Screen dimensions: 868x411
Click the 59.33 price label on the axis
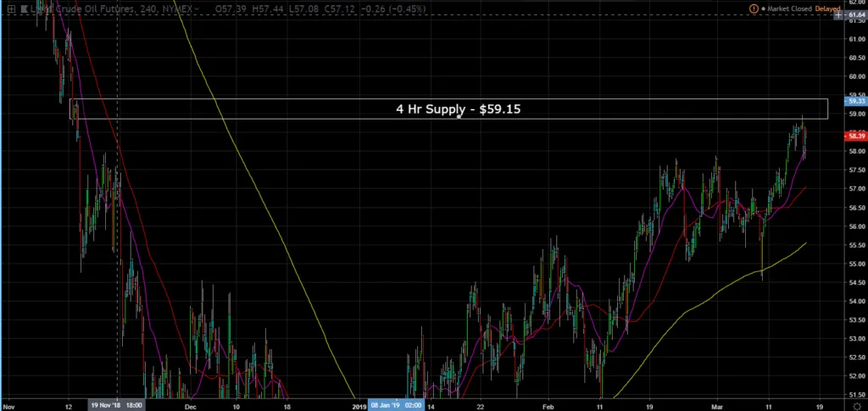pyautogui.click(x=856, y=102)
